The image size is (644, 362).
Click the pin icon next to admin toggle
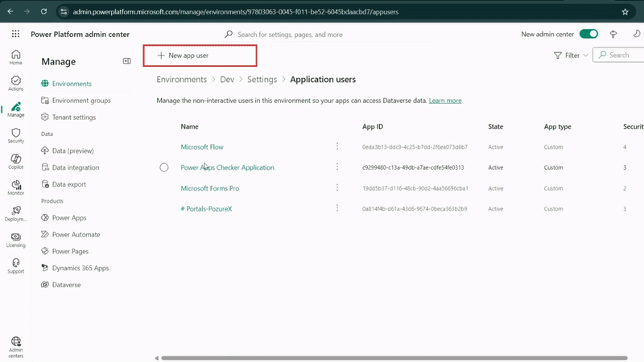tap(613, 34)
